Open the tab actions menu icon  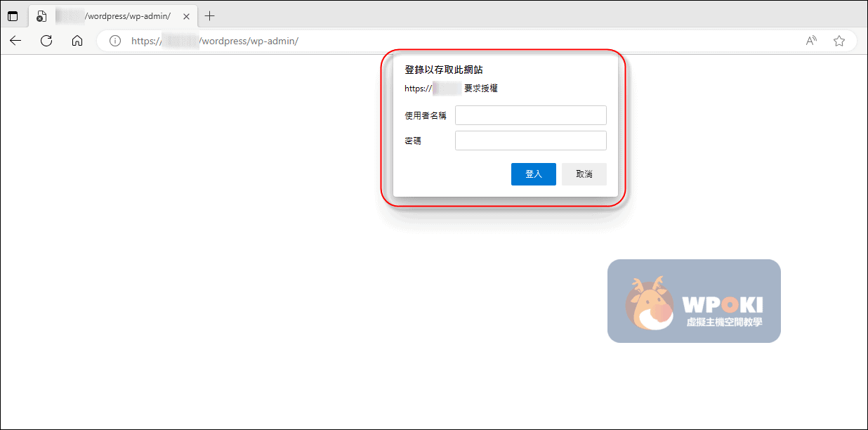pyautogui.click(x=13, y=16)
